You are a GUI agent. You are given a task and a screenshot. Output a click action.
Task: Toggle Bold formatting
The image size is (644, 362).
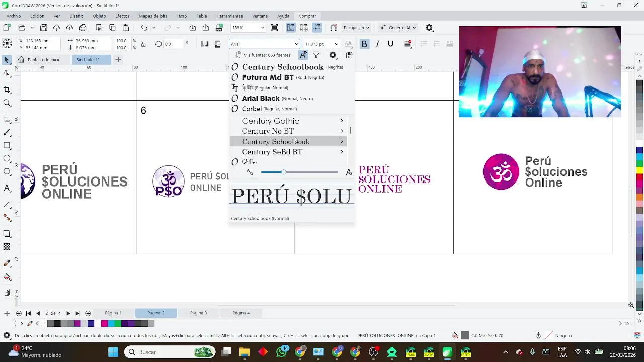(x=364, y=44)
